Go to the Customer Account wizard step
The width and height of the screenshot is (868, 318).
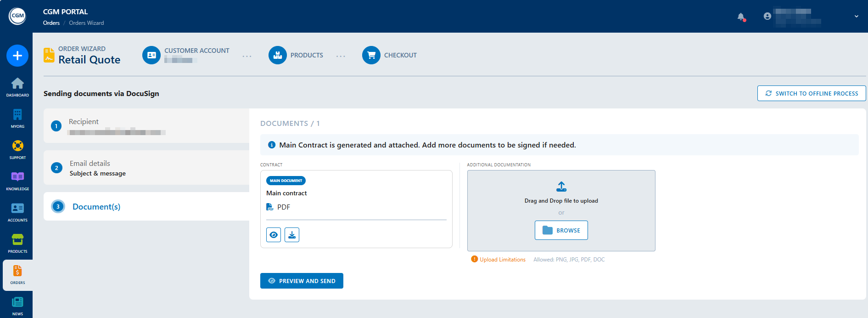coord(186,55)
